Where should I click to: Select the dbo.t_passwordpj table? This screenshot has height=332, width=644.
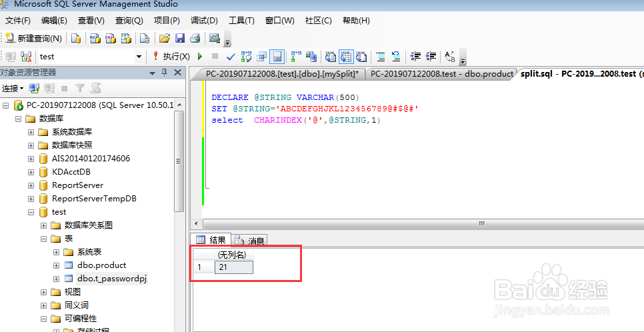112,279
